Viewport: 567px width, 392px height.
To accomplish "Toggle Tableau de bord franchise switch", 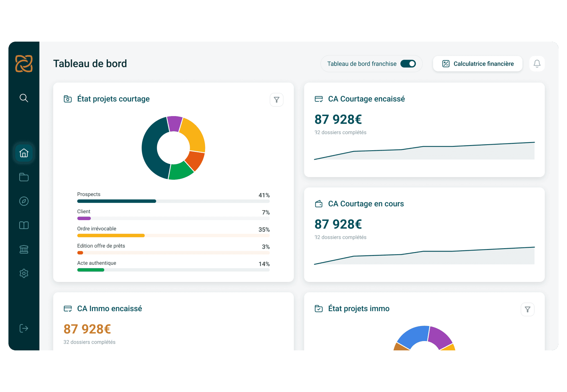I will [408, 64].
